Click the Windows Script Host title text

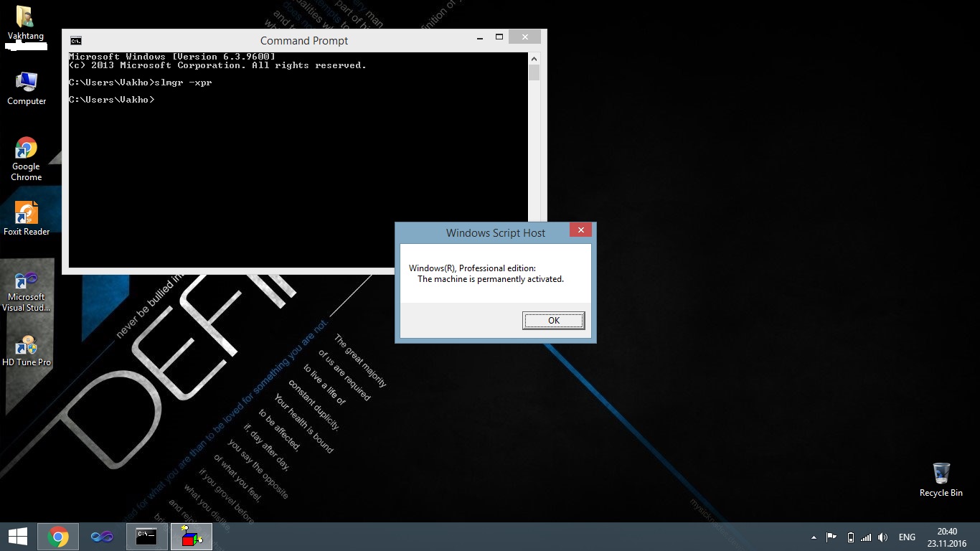pyautogui.click(x=496, y=233)
